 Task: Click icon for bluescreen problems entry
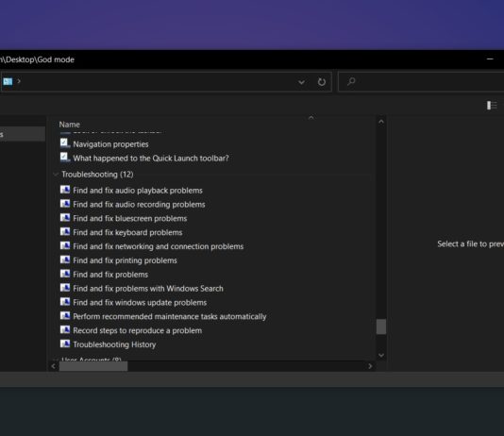tap(65, 217)
